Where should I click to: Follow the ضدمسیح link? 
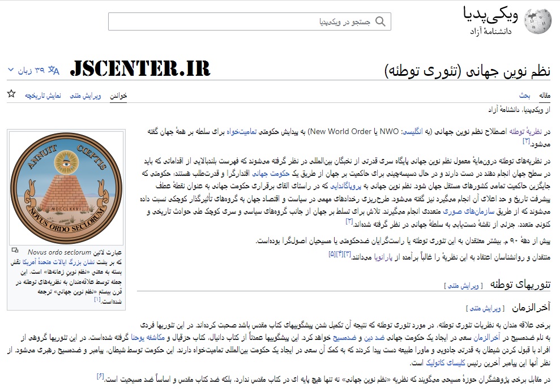click(344, 338)
